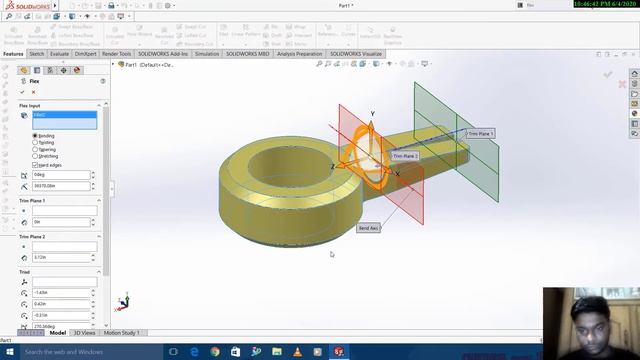The image size is (640, 360).
Task: Select the Bending radio option
Action: 35,136
